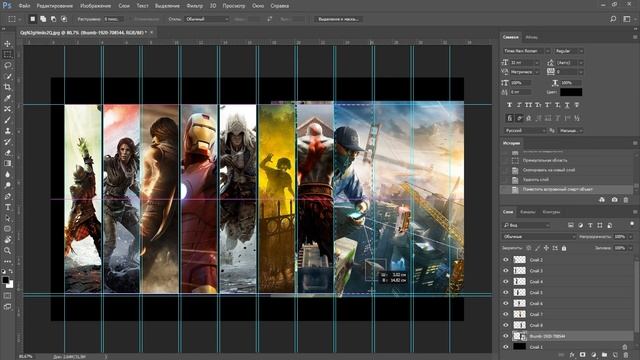The width and height of the screenshot is (640, 360).
Task: Add layer mask icon in Layers panel
Action: point(582,355)
